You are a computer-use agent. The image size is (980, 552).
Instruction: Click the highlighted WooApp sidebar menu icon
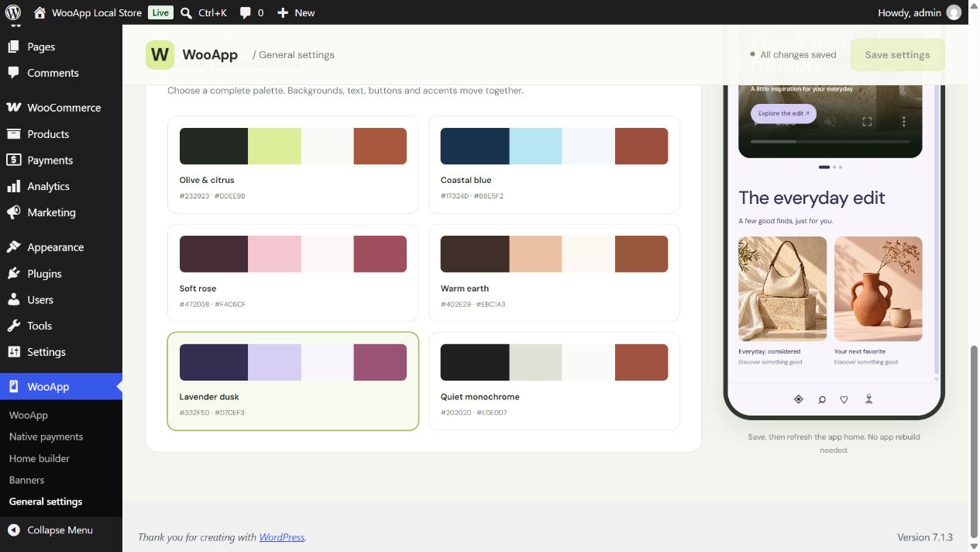(13, 386)
